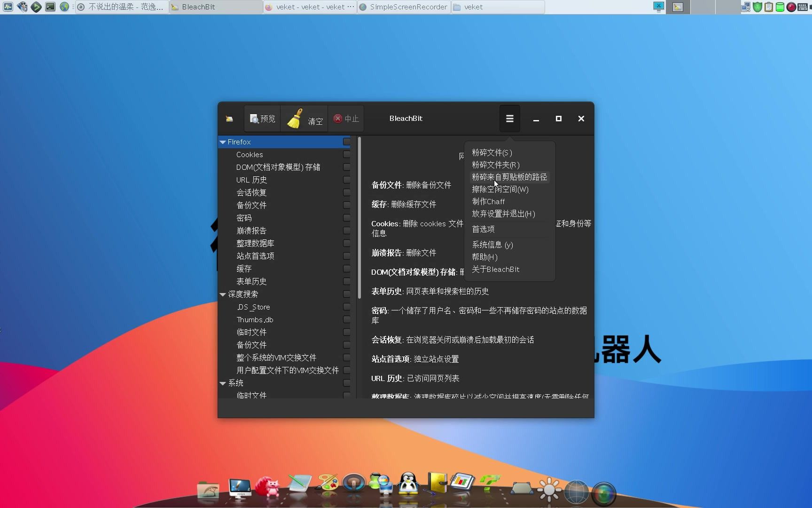Collapse the 系统 tree group
The image size is (812, 508).
(x=223, y=383)
